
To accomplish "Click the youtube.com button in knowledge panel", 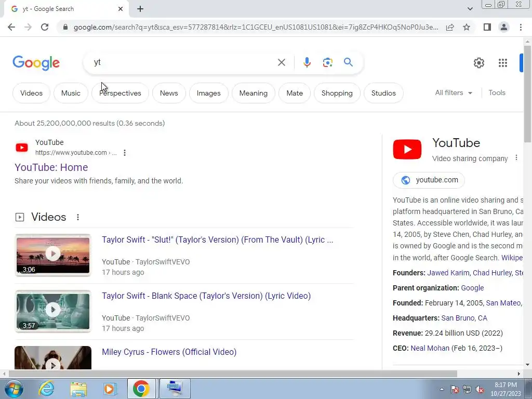I will 429,180.
